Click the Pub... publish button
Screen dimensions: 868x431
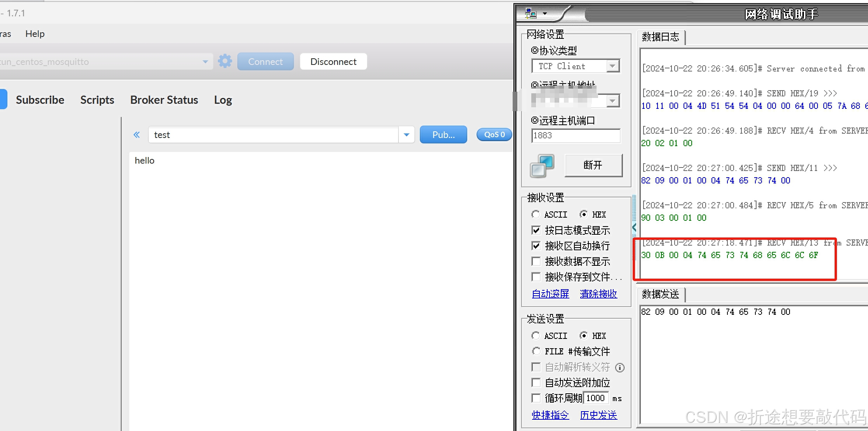(x=443, y=134)
